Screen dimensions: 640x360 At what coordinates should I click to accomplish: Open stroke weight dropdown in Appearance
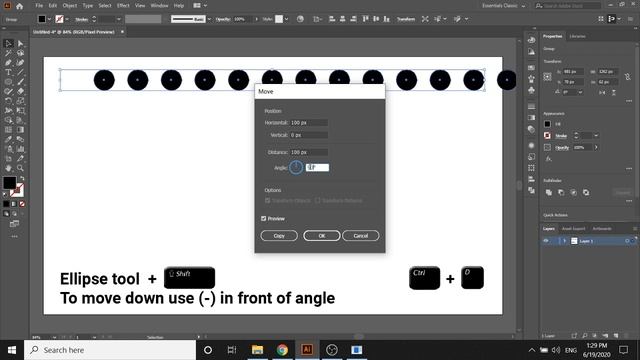tap(596, 136)
